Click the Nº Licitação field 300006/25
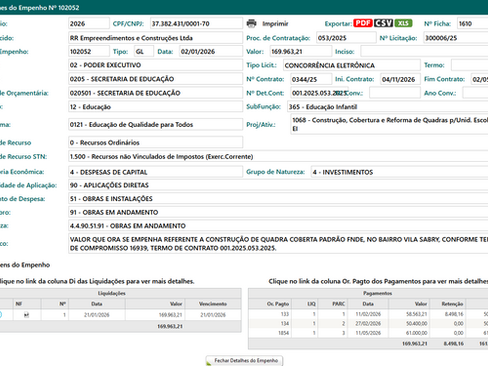Screen dimensions: 488x366 (x=456, y=38)
